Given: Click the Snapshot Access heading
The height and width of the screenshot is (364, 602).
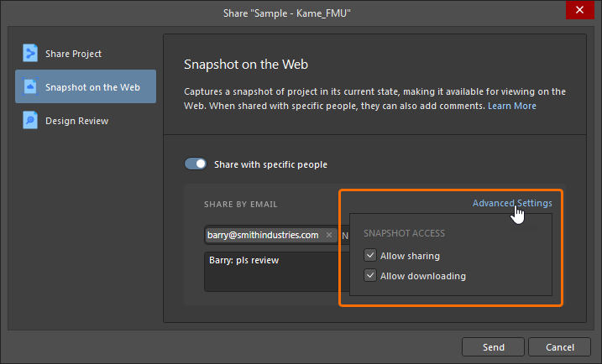Looking at the screenshot, I should coord(404,233).
